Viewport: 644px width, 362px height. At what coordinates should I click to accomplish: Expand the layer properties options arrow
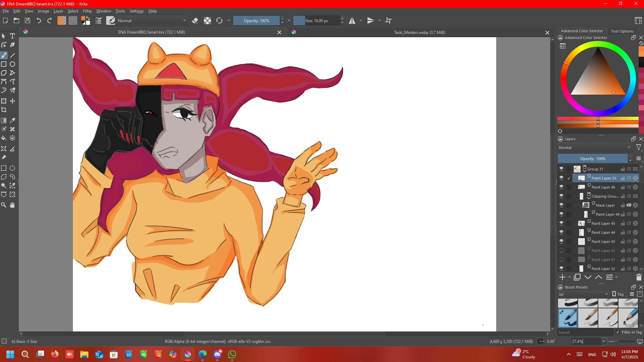click(616, 277)
